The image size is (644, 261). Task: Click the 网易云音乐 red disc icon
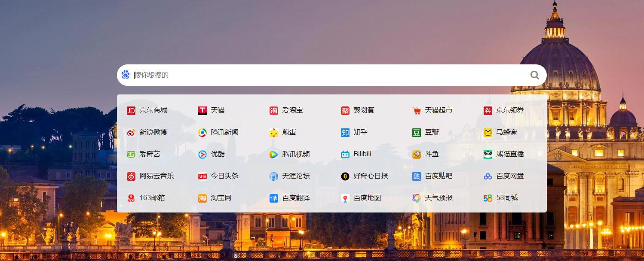tap(131, 176)
